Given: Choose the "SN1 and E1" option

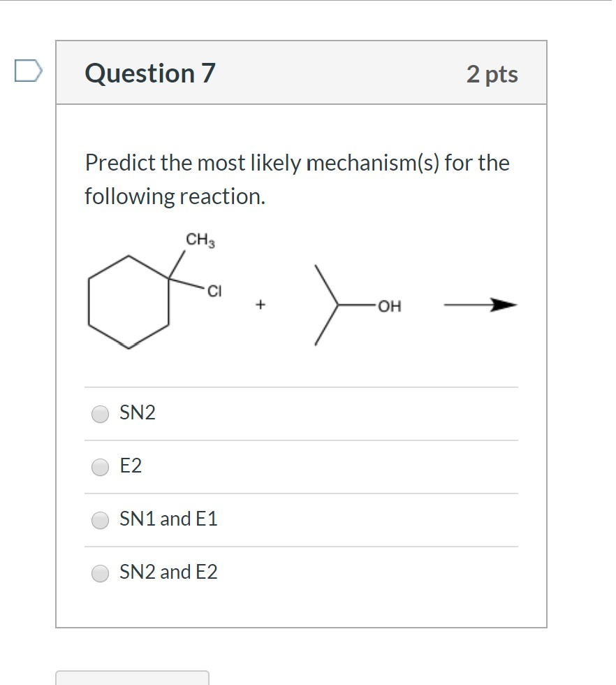Looking at the screenshot, I should pos(100,520).
